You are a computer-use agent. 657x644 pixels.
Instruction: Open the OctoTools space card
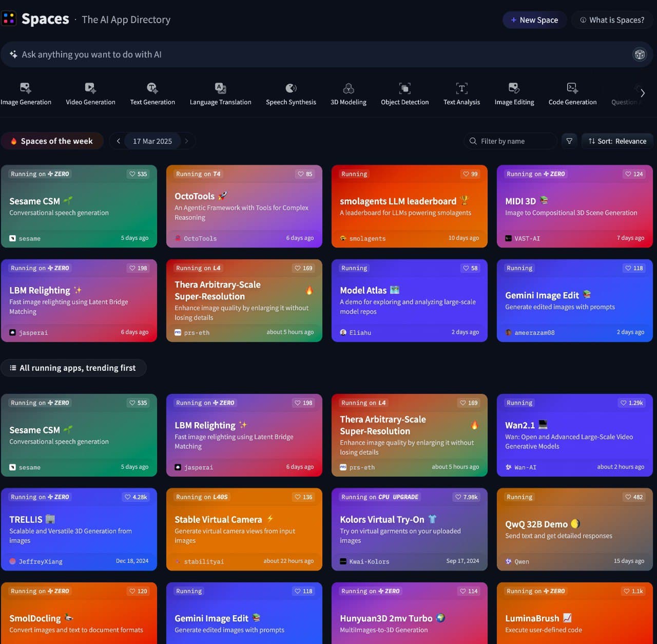click(x=244, y=206)
